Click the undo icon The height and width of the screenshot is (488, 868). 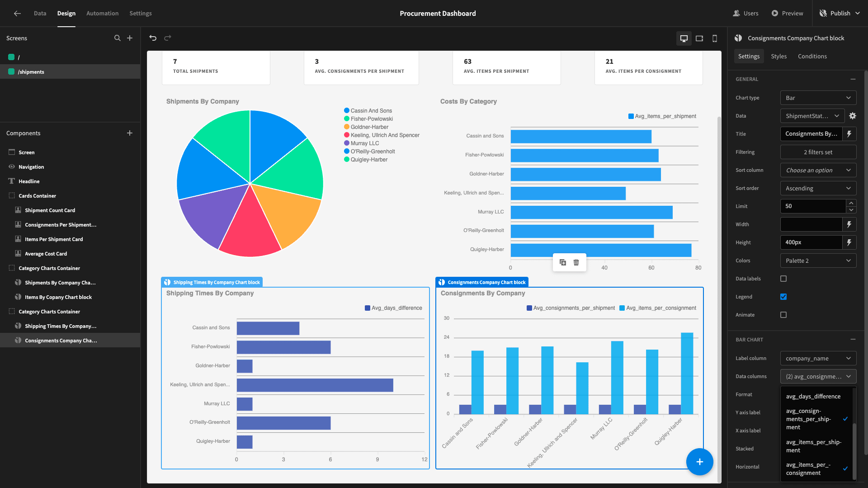point(153,38)
